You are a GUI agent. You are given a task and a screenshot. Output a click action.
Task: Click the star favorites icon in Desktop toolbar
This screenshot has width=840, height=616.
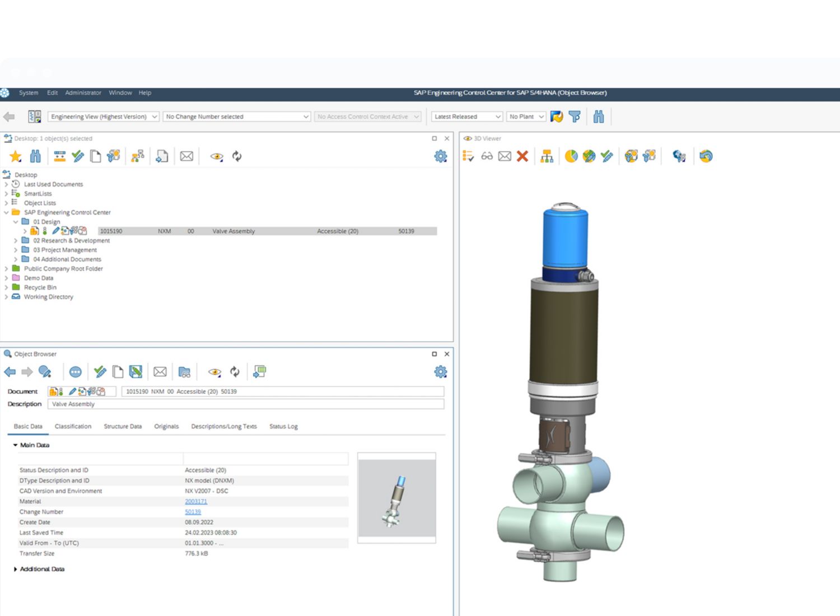click(x=16, y=156)
